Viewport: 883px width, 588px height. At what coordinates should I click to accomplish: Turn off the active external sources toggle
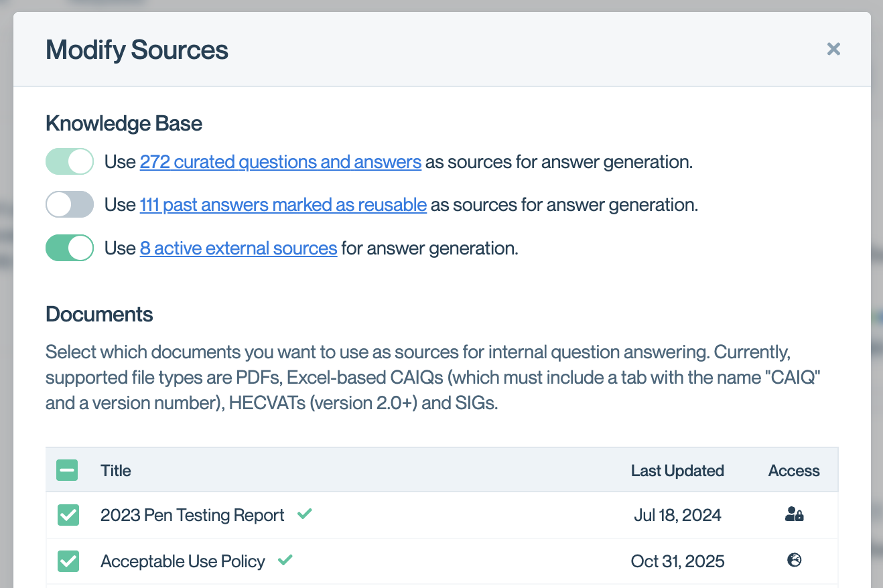(69, 248)
